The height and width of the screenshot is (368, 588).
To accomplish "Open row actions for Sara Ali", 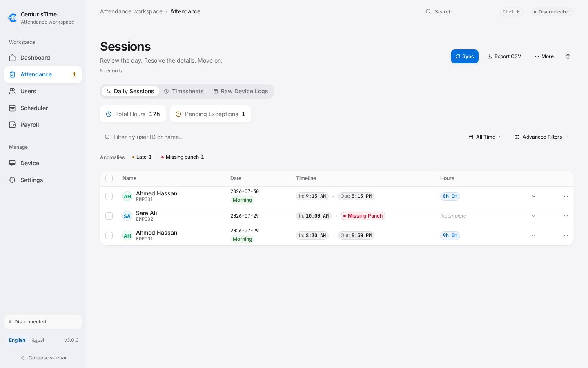I will pos(566,216).
